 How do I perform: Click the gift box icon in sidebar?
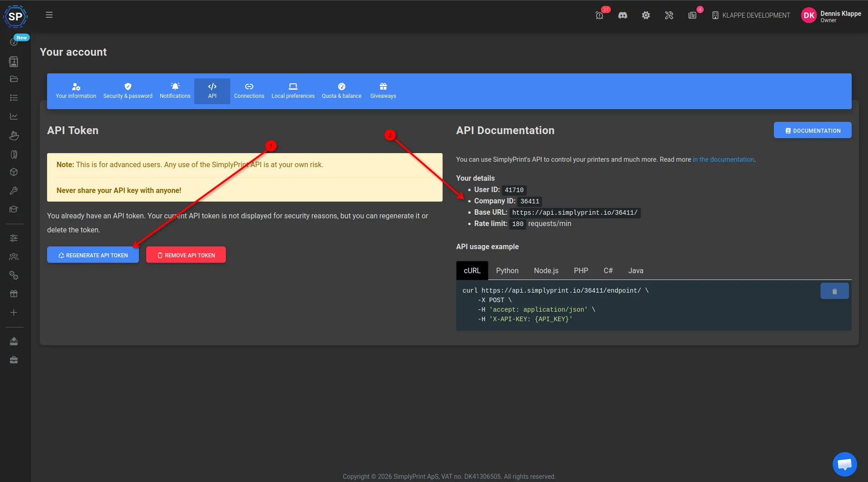14,294
